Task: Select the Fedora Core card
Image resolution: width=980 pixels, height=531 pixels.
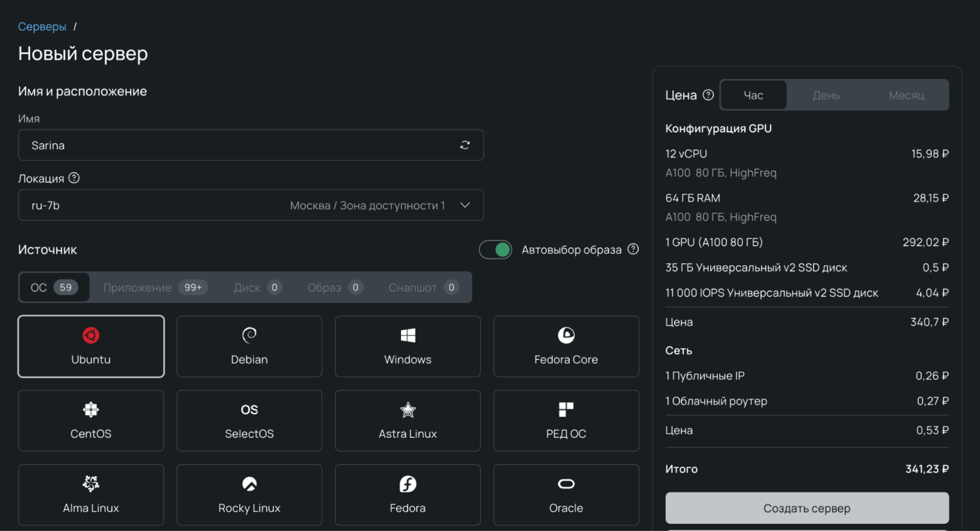Action: click(566, 346)
